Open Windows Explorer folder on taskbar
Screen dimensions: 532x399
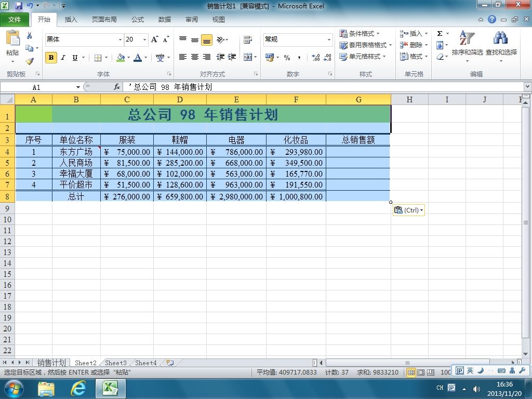pos(46,389)
